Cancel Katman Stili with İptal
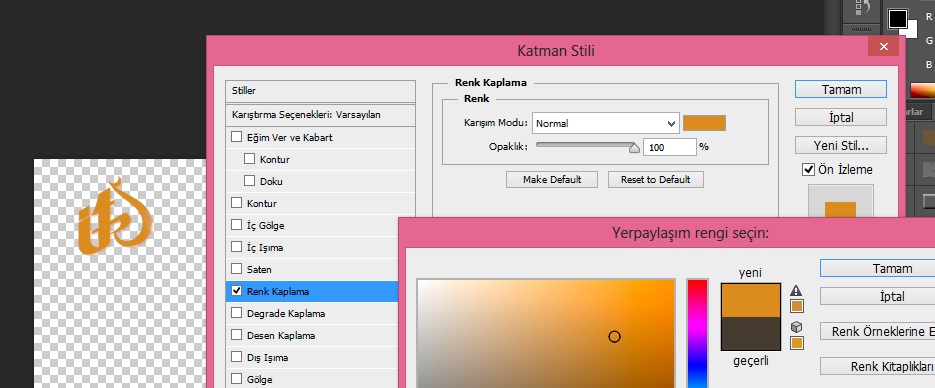Viewport: 935px width, 388px height. [841, 117]
